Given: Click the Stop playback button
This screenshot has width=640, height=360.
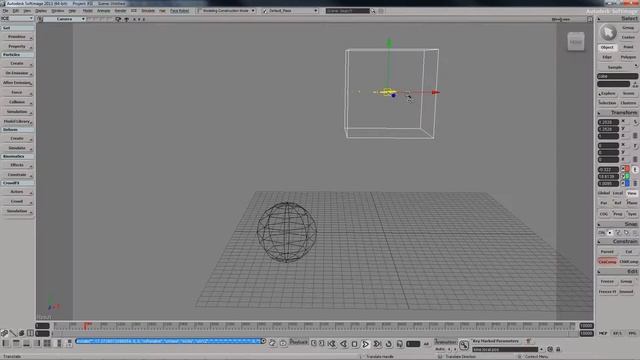Looking at the screenshot, I should pyautogui.click(x=354, y=344).
